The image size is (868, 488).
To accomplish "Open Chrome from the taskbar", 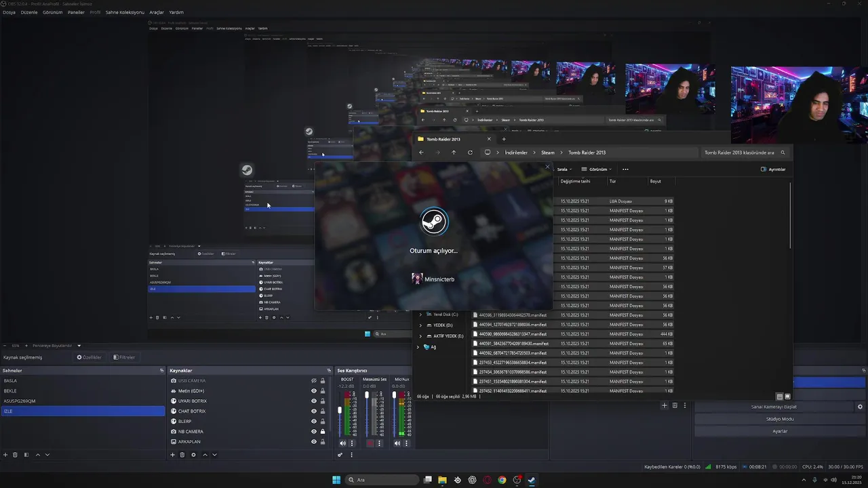I will click(x=502, y=480).
